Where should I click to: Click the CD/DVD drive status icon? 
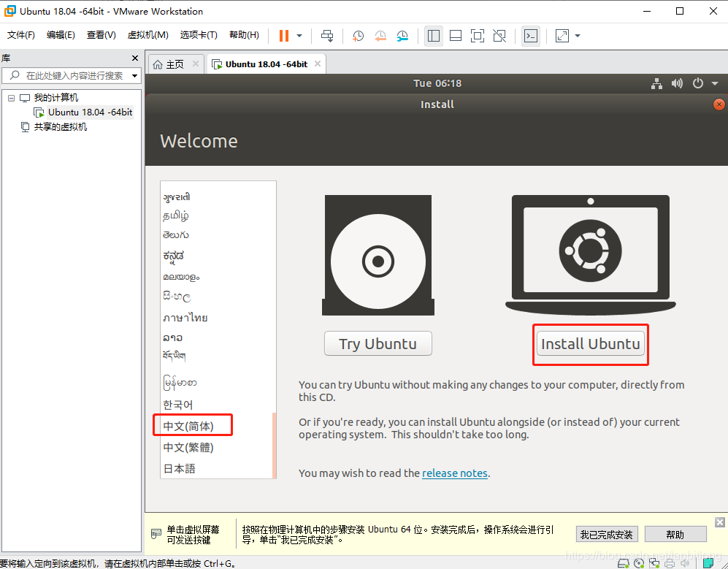pos(639,563)
